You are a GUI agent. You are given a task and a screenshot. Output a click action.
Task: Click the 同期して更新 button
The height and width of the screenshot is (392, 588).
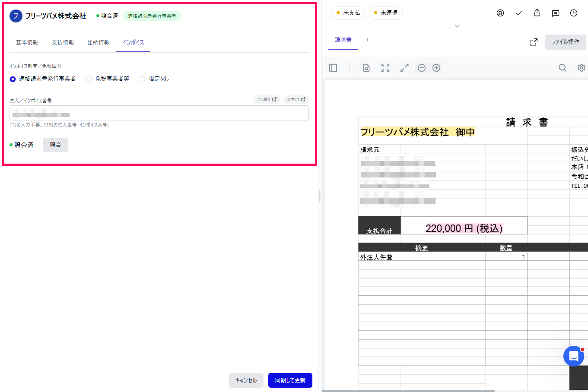290,380
